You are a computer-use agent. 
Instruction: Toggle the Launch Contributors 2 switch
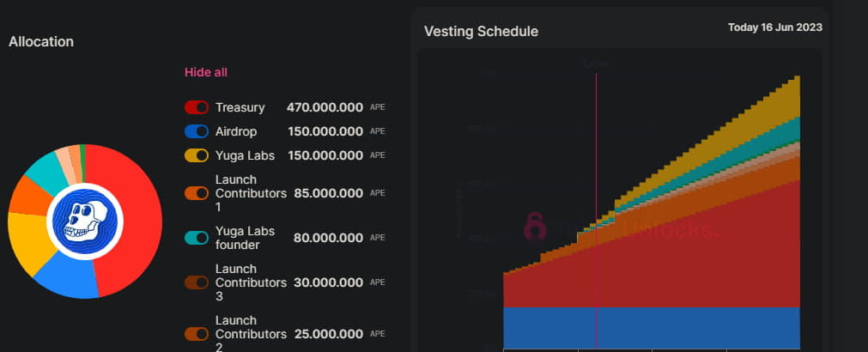[x=197, y=334]
